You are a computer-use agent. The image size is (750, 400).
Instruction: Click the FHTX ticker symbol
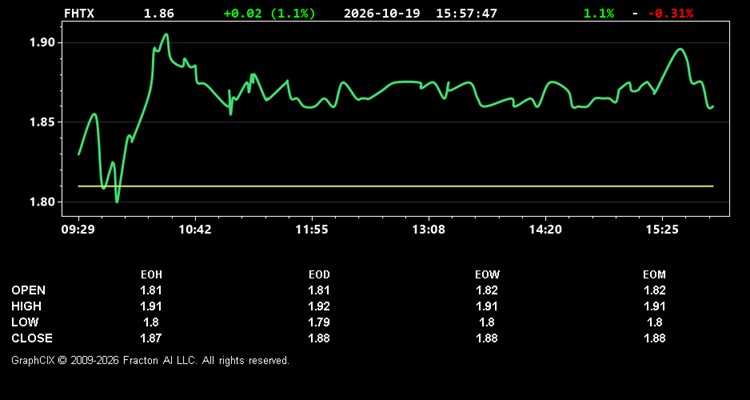[x=79, y=13]
